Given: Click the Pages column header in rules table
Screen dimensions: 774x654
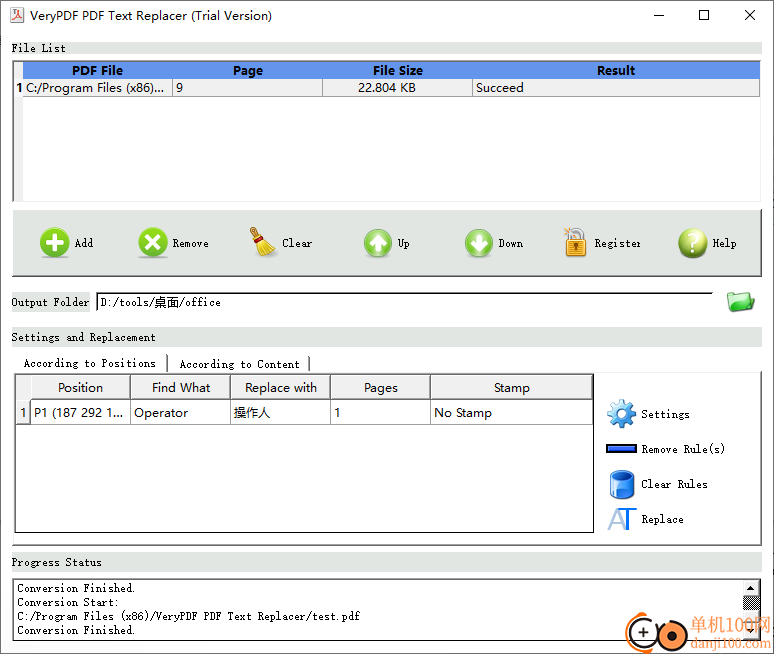Looking at the screenshot, I should click(380, 387).
